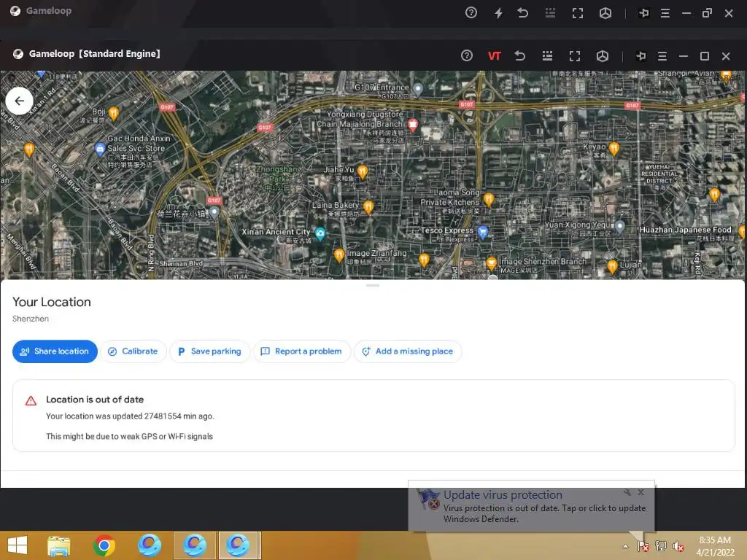This screenshot has width=747, height=560.
Task: Select Xin'an Ancient City marker
Action: pyautogui.click(x=320, y=234)
